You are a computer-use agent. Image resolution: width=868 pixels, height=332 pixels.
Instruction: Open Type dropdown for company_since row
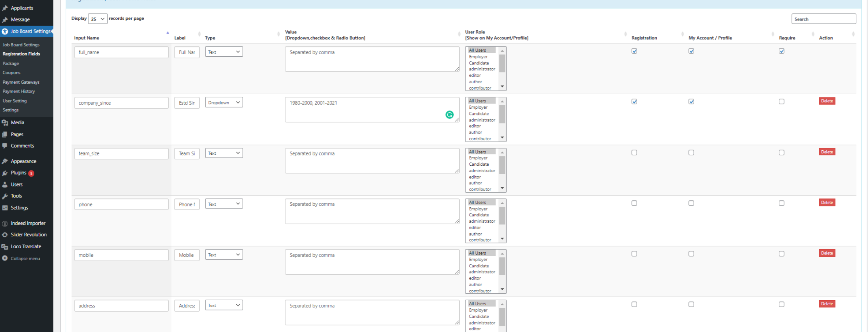click(224, 102)
